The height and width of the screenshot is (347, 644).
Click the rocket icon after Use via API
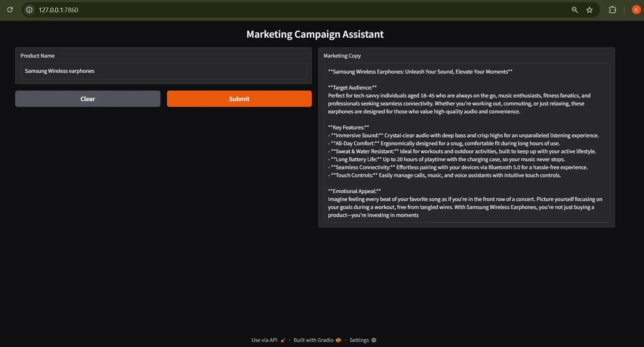pos(283,340)
